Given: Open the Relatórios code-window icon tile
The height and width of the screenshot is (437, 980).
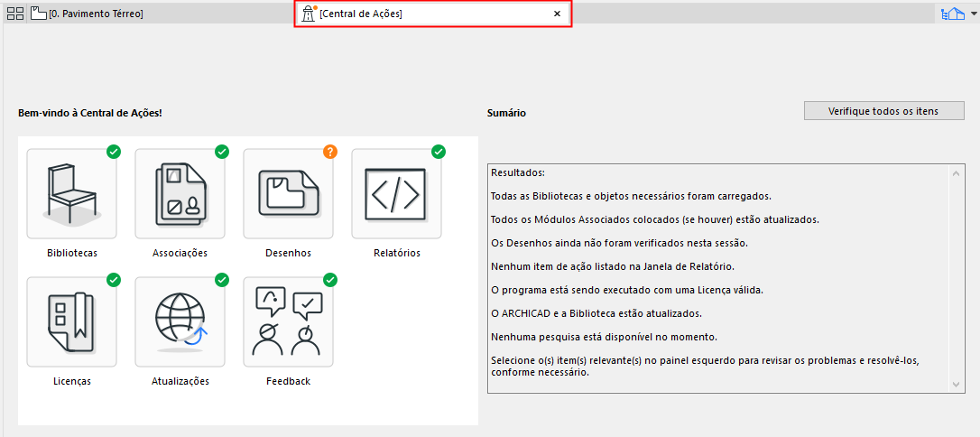Looking at the screenshot, I should (396, 194).
